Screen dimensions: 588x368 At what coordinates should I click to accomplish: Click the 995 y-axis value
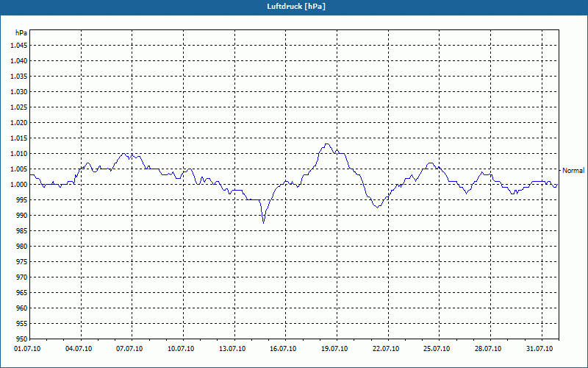pos(23,199)
